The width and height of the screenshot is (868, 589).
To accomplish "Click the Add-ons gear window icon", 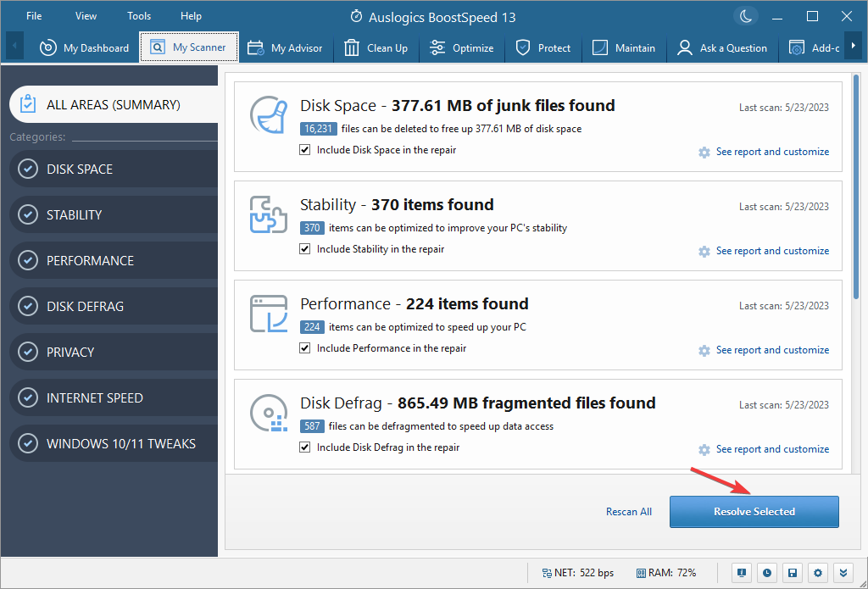I will click(797, 48).
